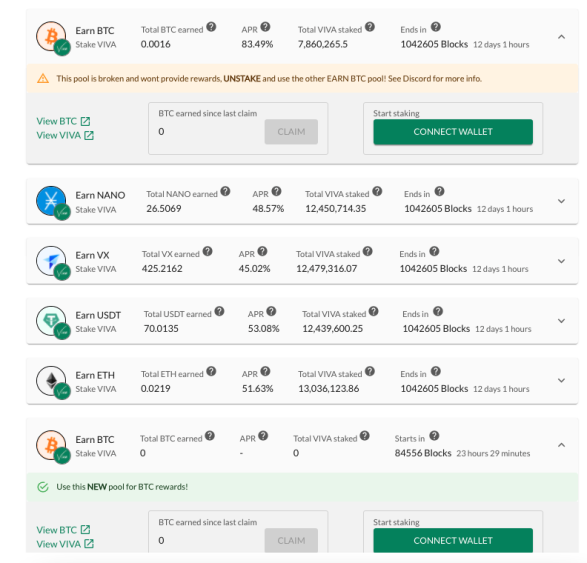Open Ends in help icon in VX pool
587x563 pixels.
[x=434, y=251]
